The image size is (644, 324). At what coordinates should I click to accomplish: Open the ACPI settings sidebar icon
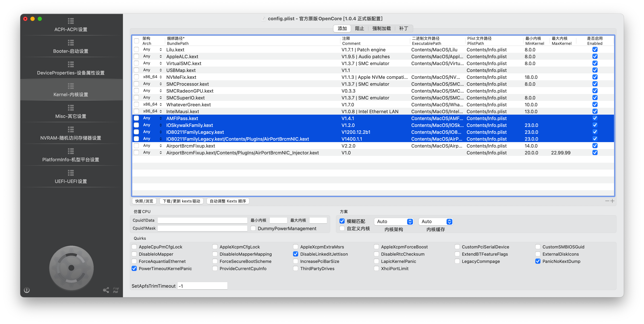tap(71, 21)
